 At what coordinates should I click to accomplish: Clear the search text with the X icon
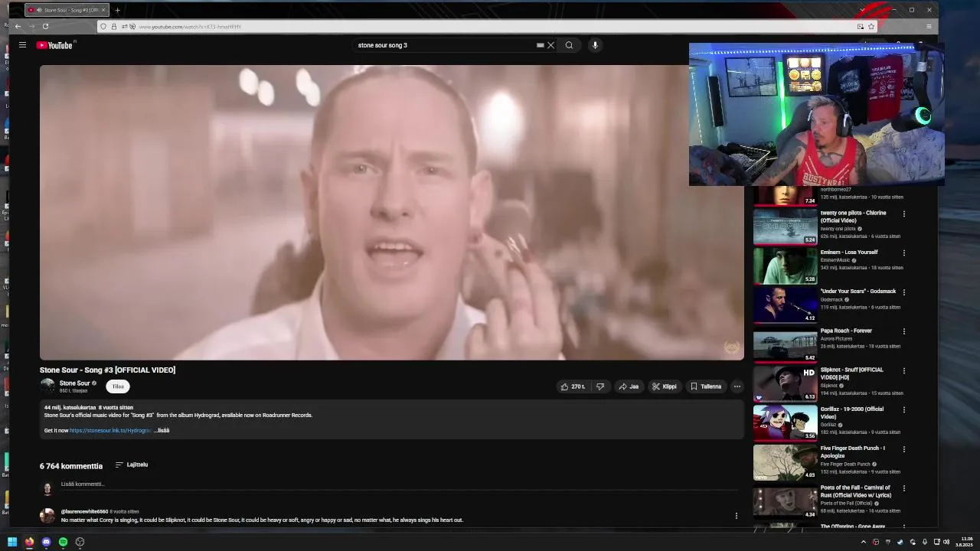[x=550, y=45]
